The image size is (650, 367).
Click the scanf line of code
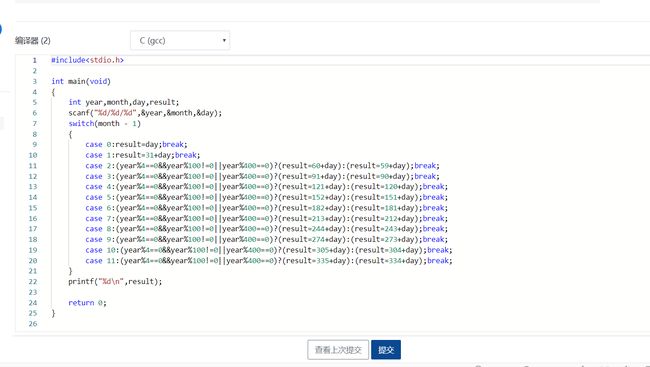pyautogui.click(x=145, y=113)
